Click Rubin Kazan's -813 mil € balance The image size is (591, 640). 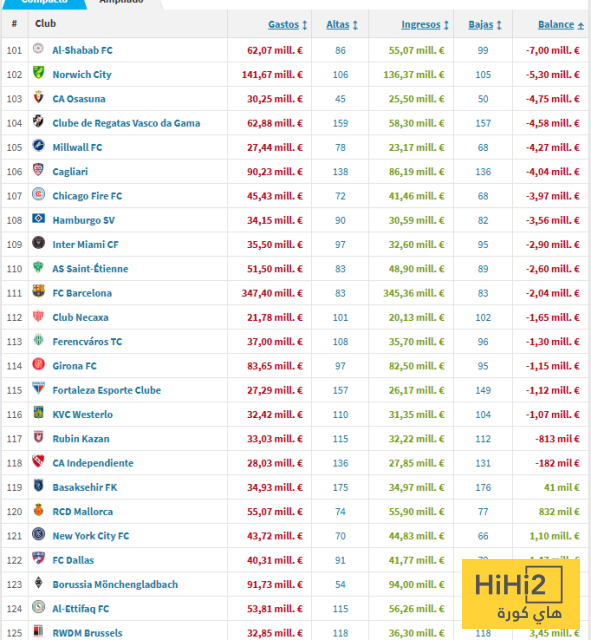(558, 439)
